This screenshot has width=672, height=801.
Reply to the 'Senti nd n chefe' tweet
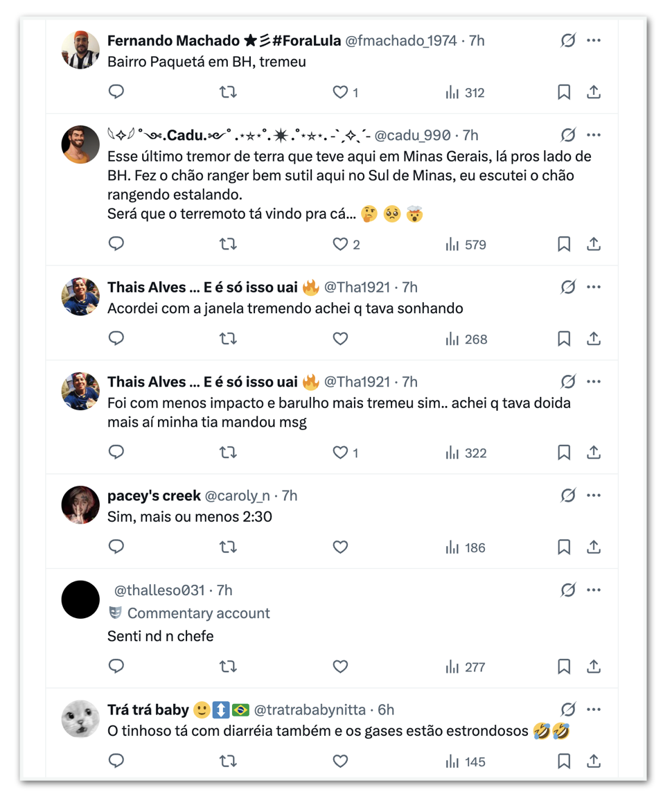(116, 667)
